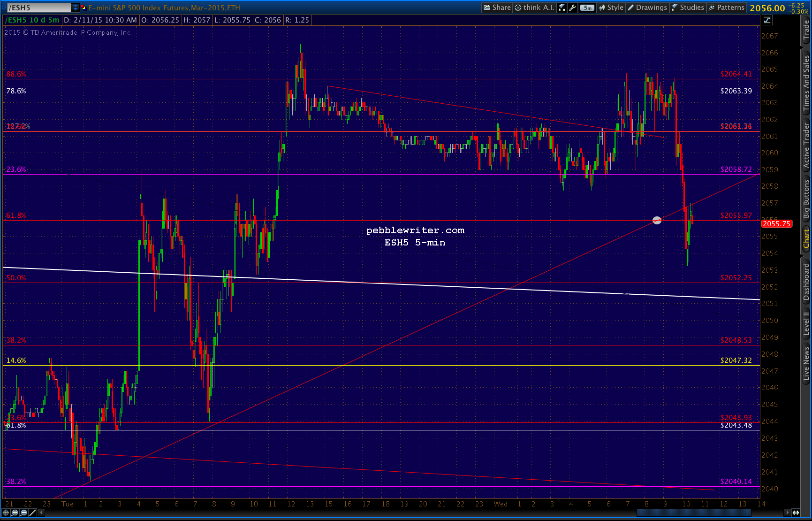Open the Trade side tab
Screen dimensions: 812x521
[x=806, y=30]
